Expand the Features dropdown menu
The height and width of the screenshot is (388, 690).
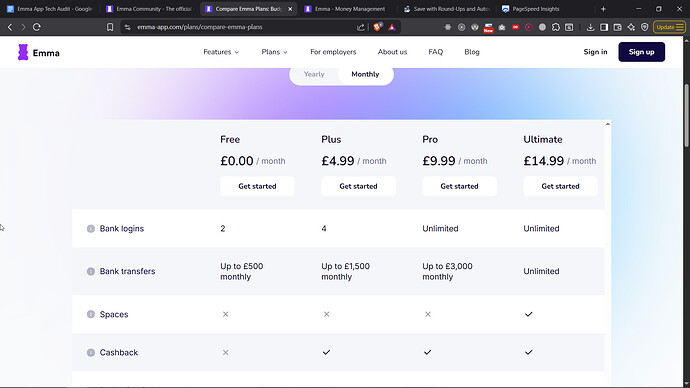221,52
